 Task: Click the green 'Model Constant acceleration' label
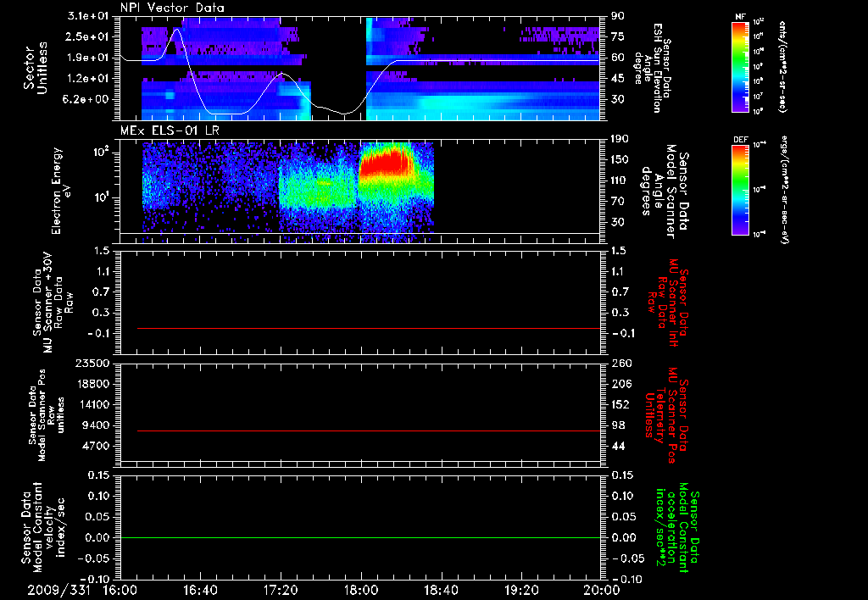click(x=677, y=527)
